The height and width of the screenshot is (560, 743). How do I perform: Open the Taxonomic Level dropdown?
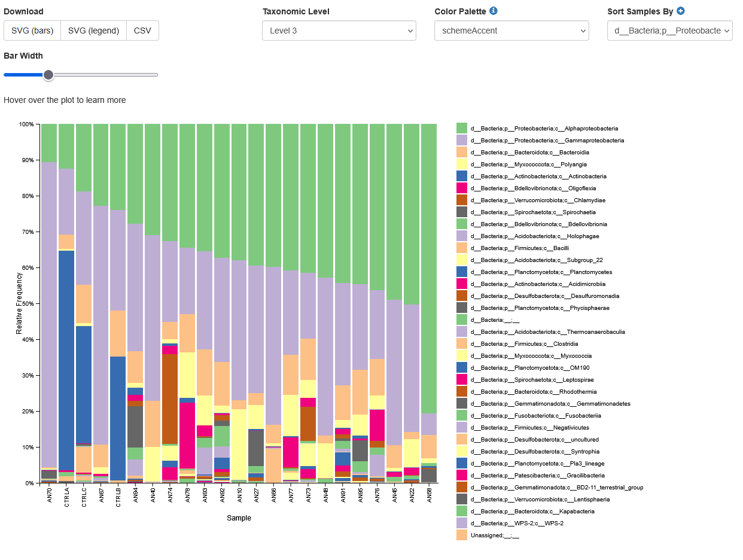[339, 31]
